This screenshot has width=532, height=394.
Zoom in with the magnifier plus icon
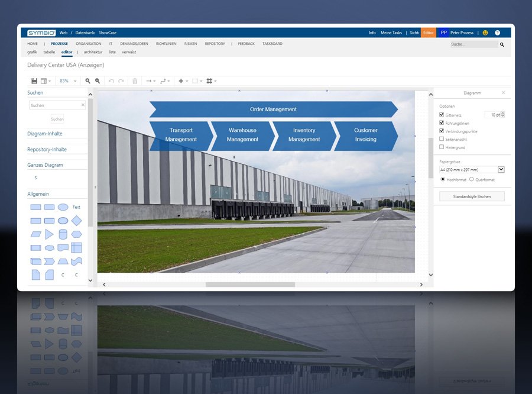[x=88, y=81]
